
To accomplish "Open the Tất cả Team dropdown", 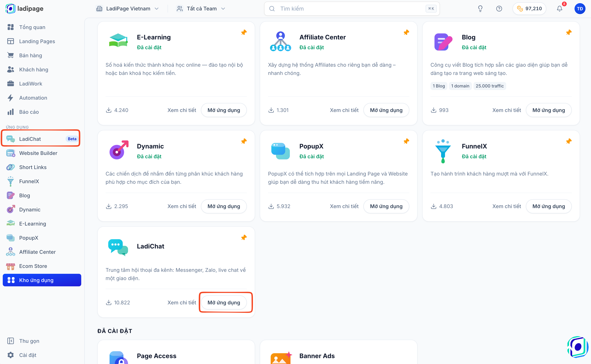I will click(x=201, y=9).
